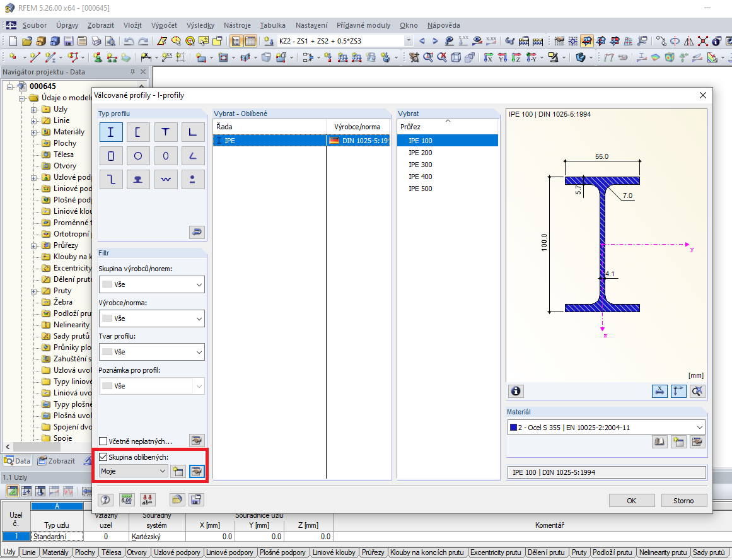Screen dimensions: 732x560
Task: Switch to the Průřezy table tab
Action: (373, 552)
